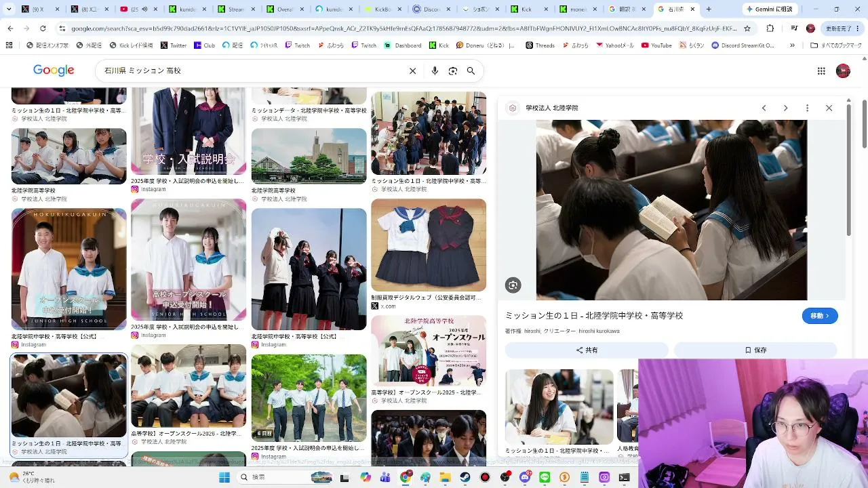868x488 pixels.
Task: Share the previewed image with 共有
Action: pyautogui.click(x=587, y=350)
